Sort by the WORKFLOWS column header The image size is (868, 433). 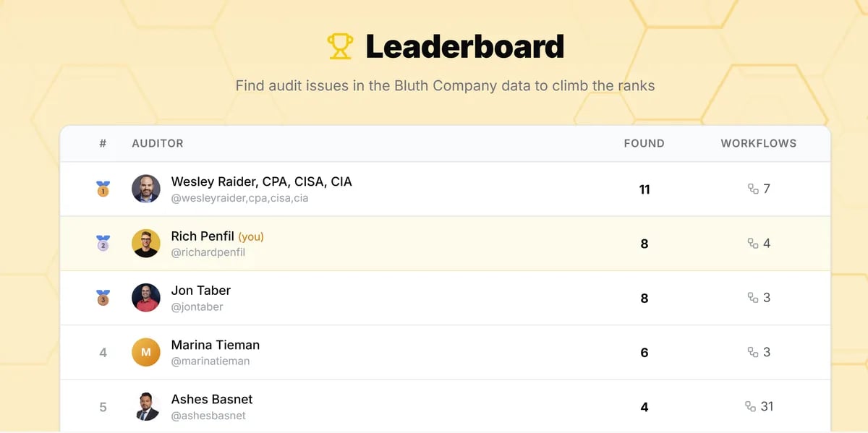(758, 143)
